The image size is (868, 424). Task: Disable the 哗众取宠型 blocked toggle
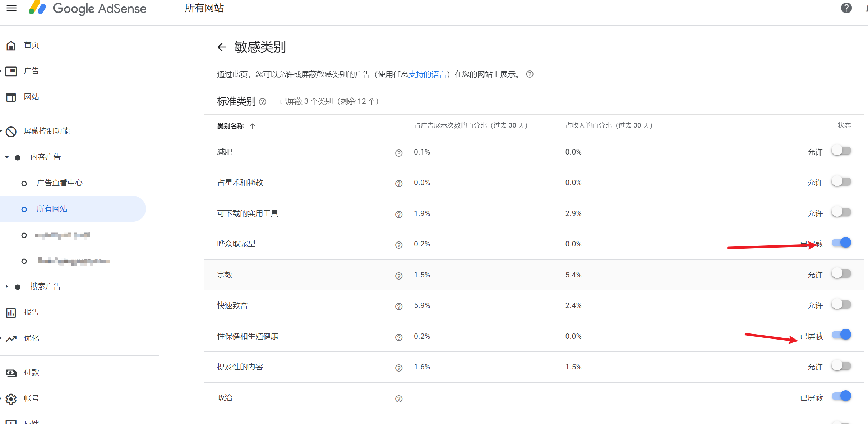[841, 243]
